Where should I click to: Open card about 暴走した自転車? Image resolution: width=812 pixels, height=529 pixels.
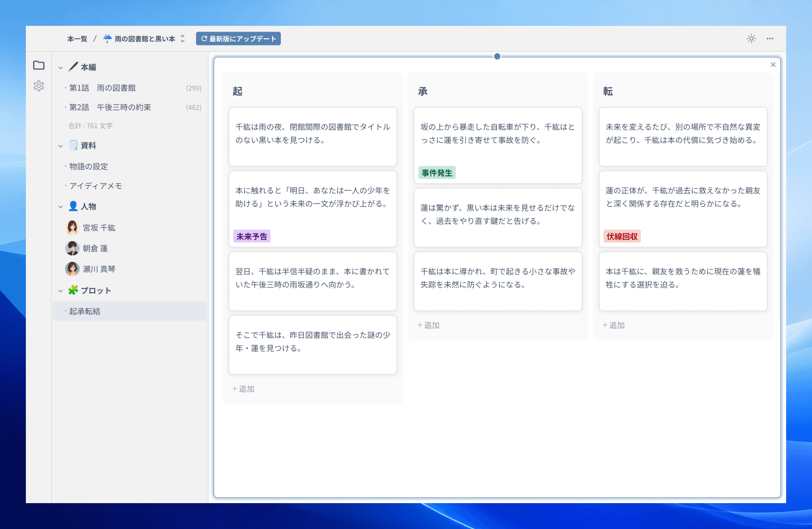(498, 145)
